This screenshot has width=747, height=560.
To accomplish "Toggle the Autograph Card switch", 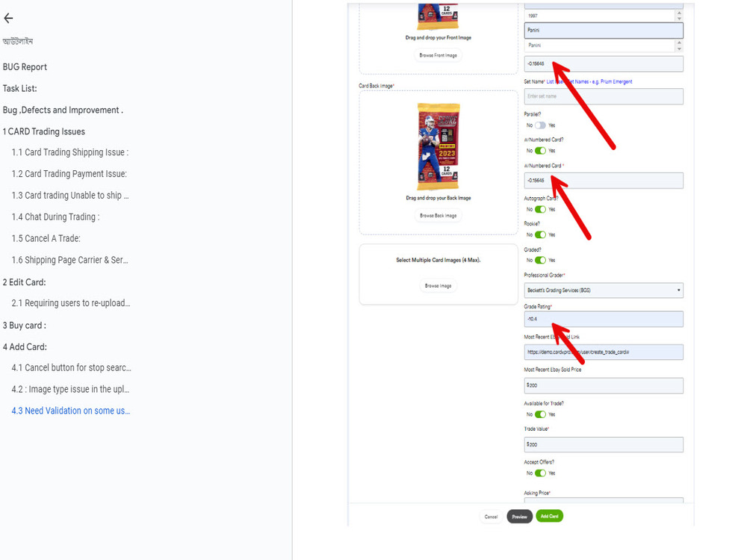I will (x=540, y=210).
